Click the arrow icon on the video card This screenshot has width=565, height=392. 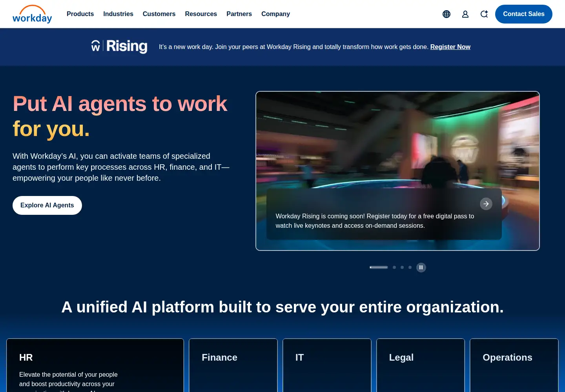[x=486, y=204]
